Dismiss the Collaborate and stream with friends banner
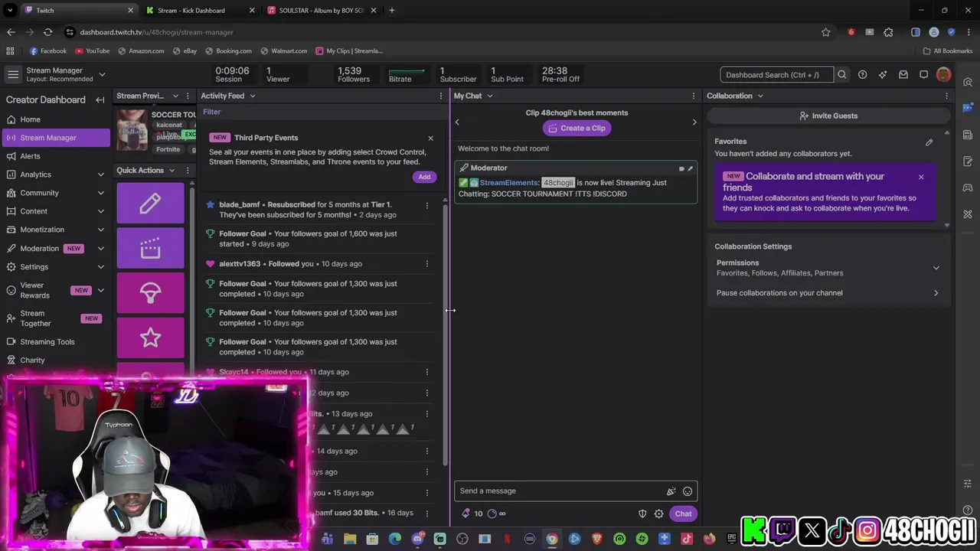The width and height of the screenshot is (980, 551). pos(921,177)
